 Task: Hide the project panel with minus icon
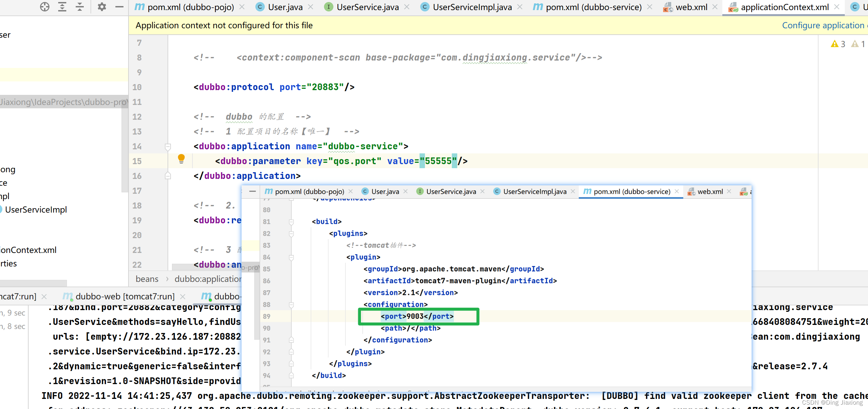point(119,7)
